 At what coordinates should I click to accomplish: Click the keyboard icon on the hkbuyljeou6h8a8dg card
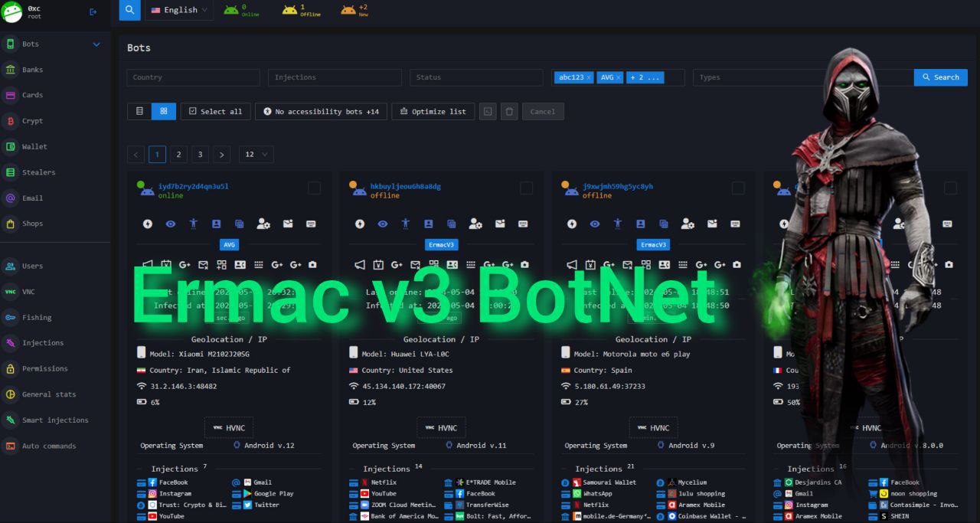click(523, 224)
